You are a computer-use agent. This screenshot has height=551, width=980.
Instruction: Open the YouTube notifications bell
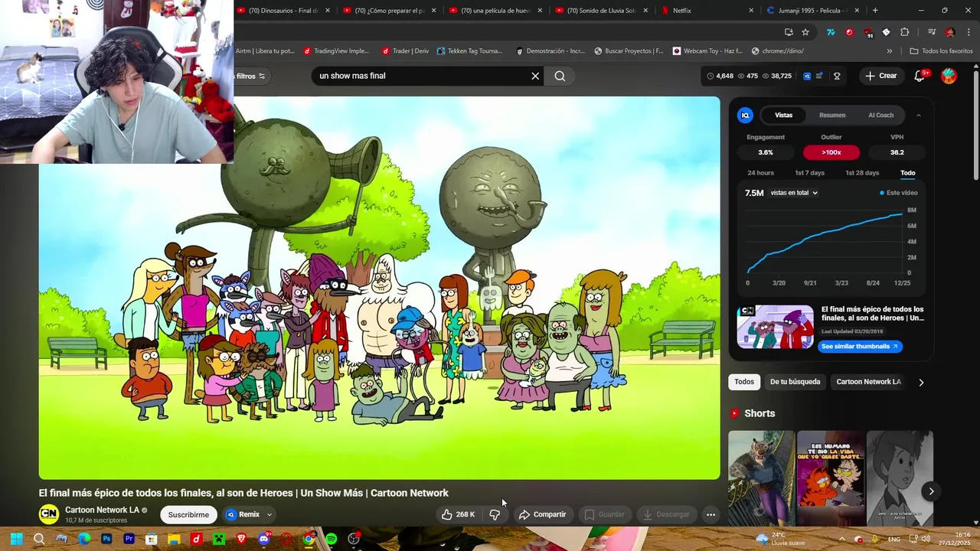tap(920, 76)
